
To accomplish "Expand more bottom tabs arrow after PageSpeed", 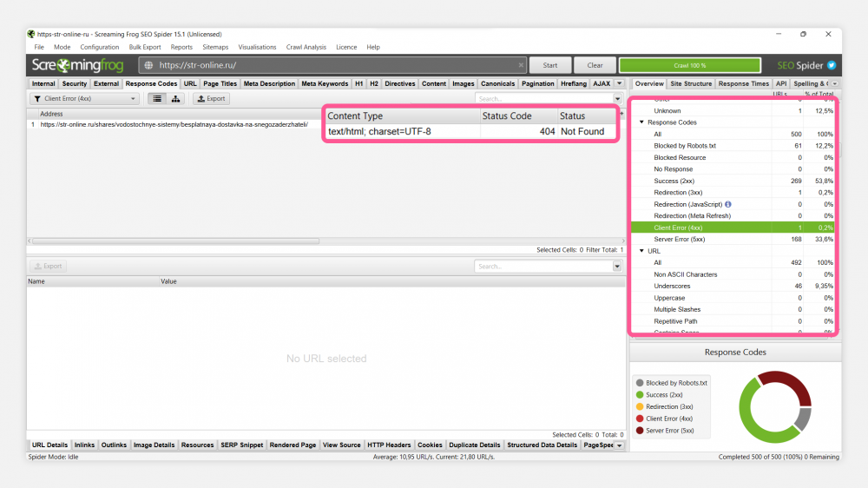I will [620, 445].
